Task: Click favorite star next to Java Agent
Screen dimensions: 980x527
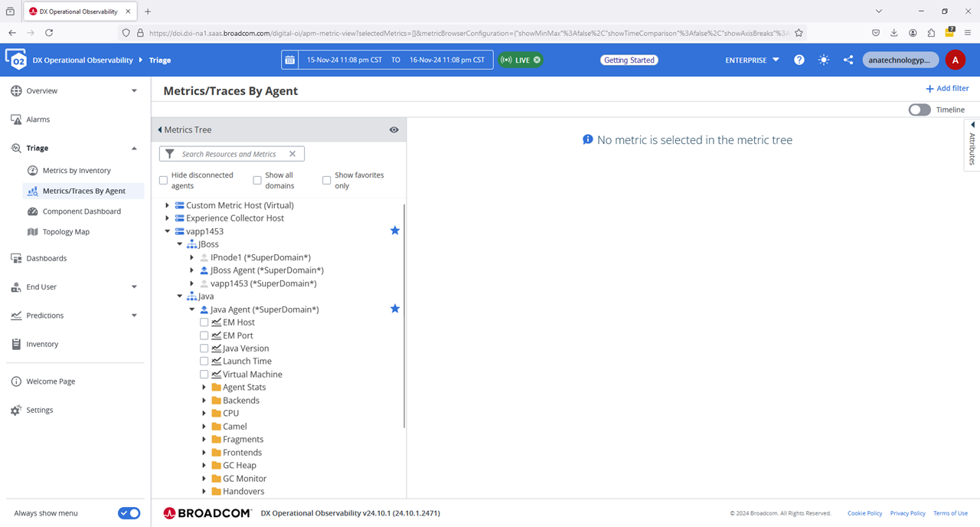Action: 395,309
